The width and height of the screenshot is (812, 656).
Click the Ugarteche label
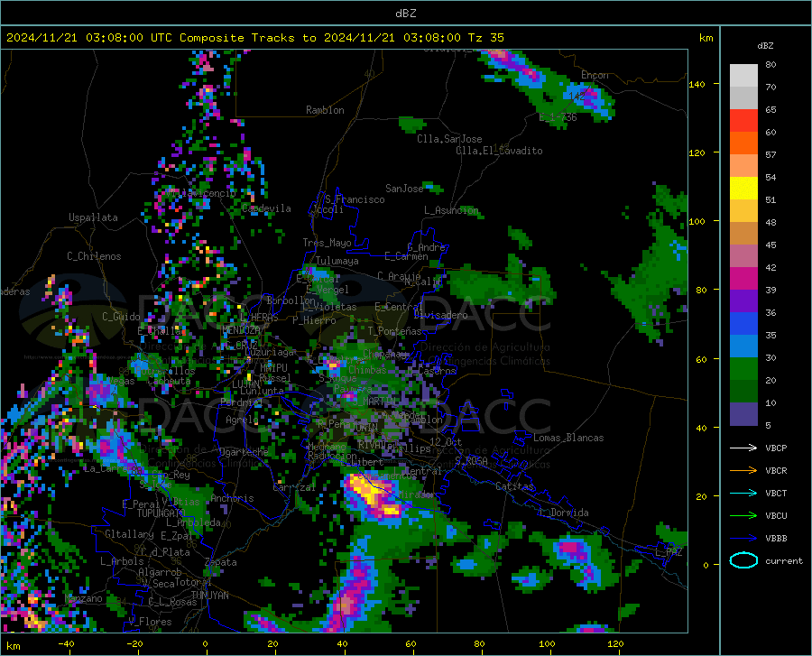(x=244, y=451)
